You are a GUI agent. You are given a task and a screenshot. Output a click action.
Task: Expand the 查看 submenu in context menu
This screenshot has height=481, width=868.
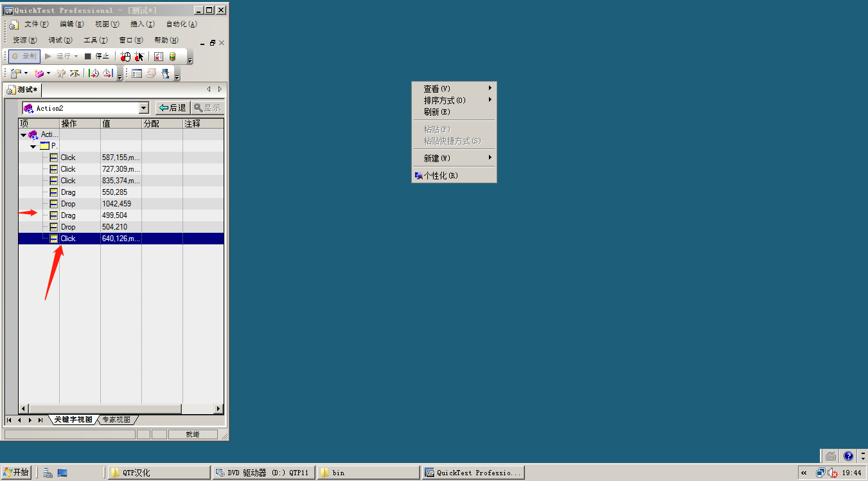click(454, 89)
